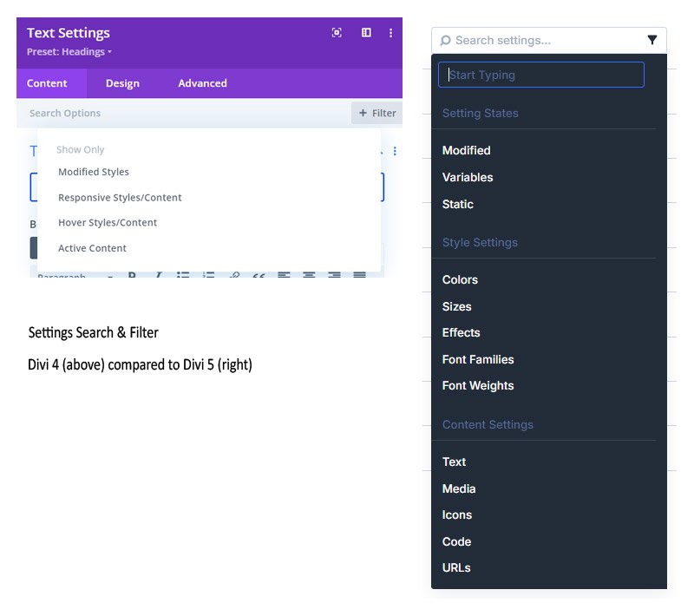Image resolution: width=694 pixels, height=616 pixels.
Task: Click the Content Settings heading
Action: coord(488,425)
